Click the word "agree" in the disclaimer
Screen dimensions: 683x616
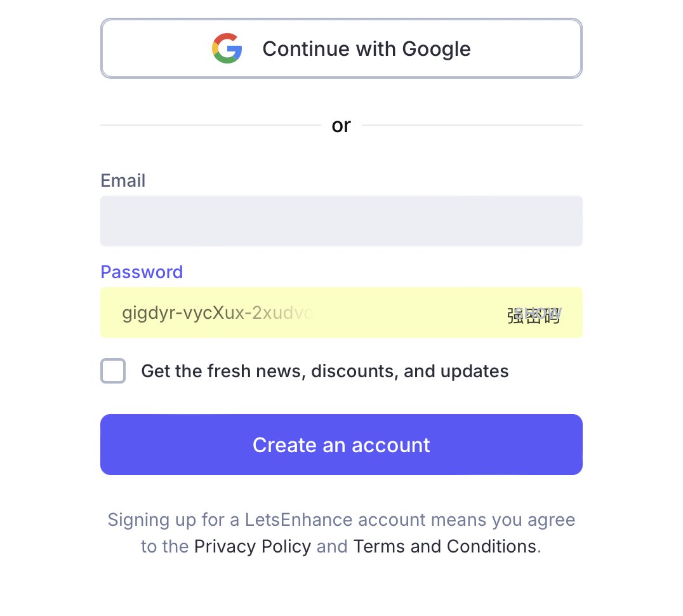(x=550, y=520)
